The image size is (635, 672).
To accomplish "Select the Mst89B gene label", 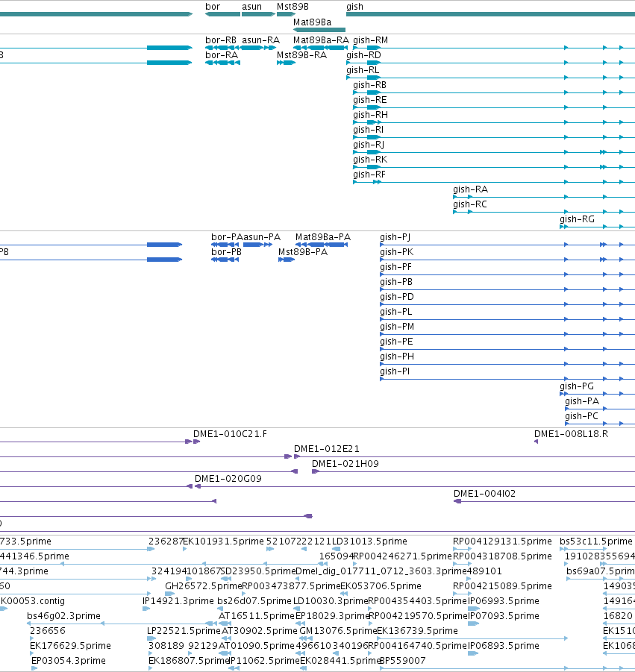I will click(x=293, y=7).
